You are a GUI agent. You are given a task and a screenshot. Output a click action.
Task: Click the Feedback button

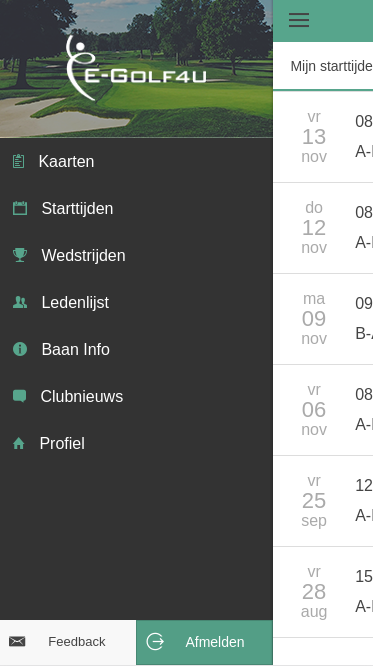(x=68, y=642)
